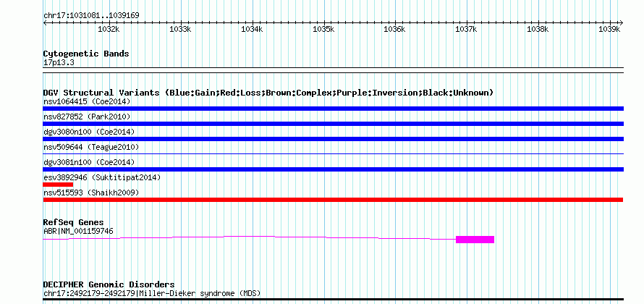
Task: Click the ruler's right arrowhead
Action: point(621,22)
